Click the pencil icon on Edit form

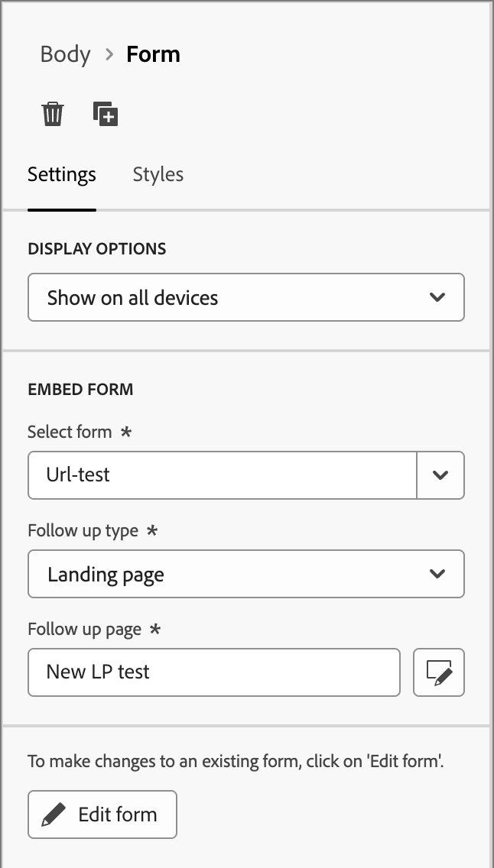tap(54, 815)
